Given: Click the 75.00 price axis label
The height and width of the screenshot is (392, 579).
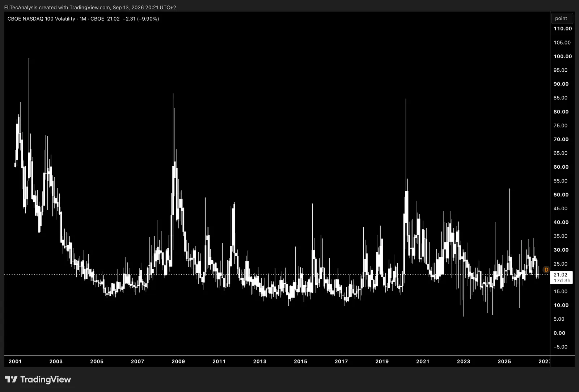Looking at the screenshot, I should pyautogui.click(x=561, y=126).
